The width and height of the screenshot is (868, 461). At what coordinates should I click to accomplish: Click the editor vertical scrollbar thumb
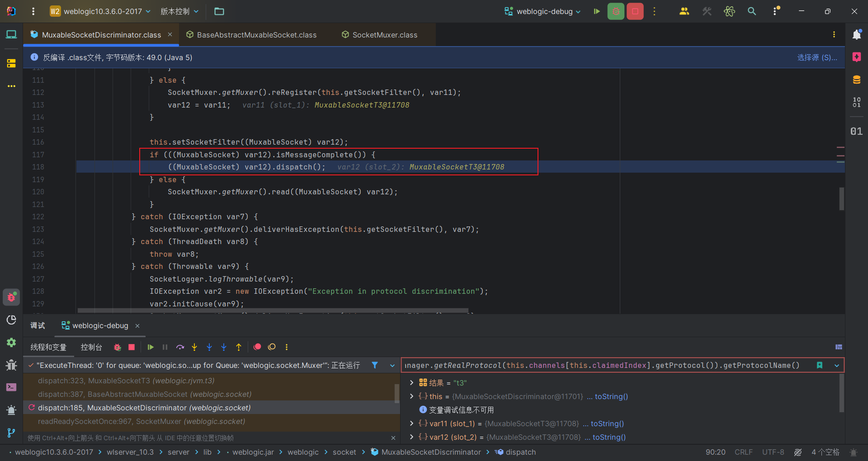pyautogui.click(x=842, y=199)
